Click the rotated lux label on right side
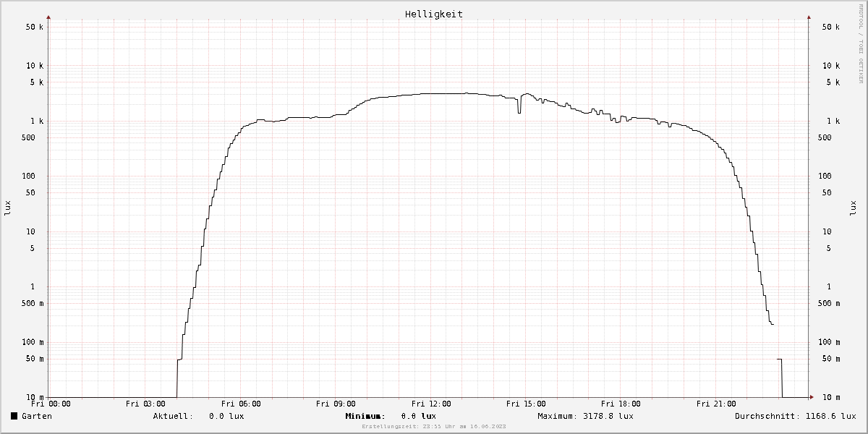This screenshot has height=434, width=868. point(852,208)
